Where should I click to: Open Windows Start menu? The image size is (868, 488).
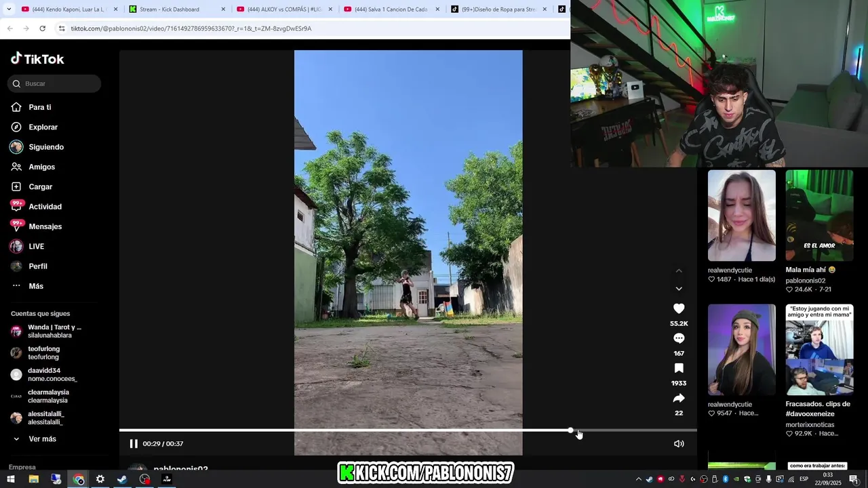[x=11, y=479]
